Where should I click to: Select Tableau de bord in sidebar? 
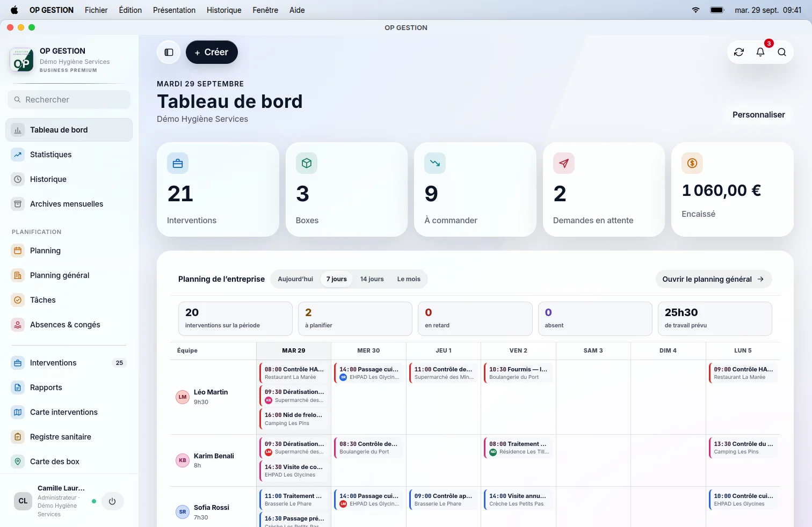click(69, 130)
